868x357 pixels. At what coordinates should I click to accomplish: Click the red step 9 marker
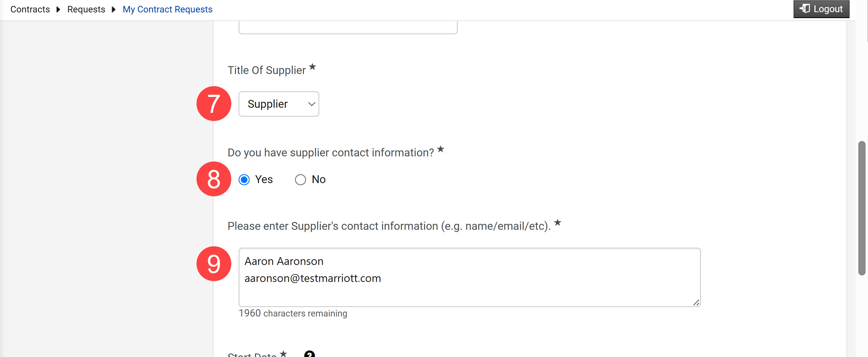214,264
